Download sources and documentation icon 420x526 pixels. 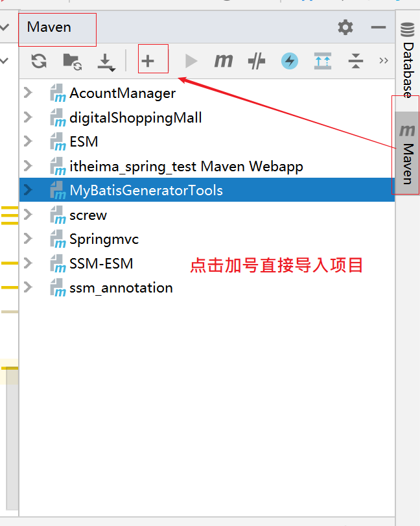106,62
